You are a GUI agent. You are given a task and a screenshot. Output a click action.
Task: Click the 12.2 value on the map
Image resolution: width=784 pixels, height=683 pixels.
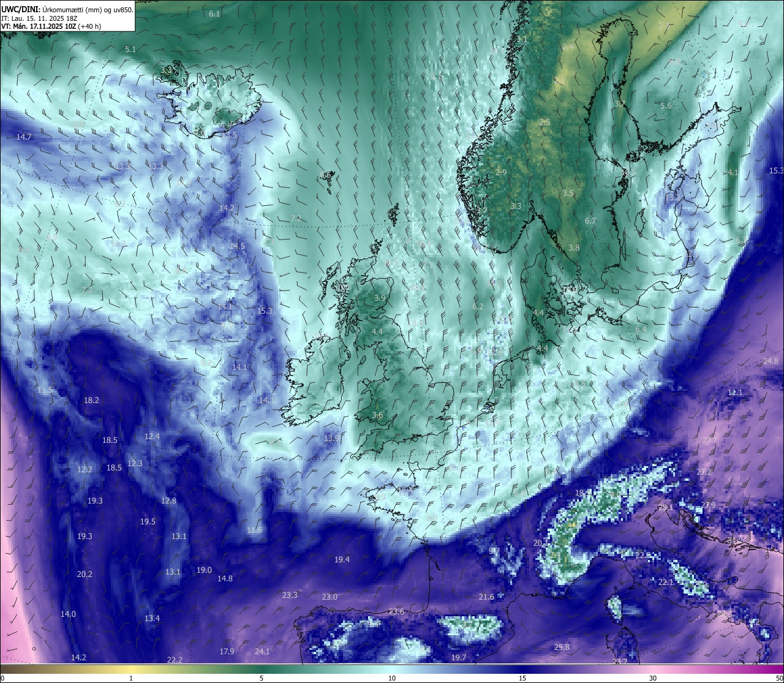(85, 469)
